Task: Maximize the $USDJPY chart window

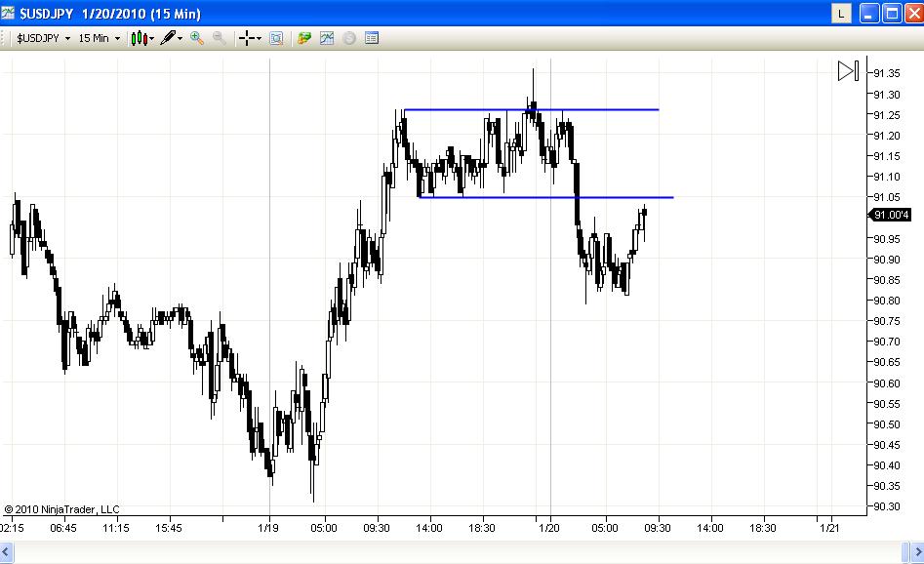Action: 892,13
